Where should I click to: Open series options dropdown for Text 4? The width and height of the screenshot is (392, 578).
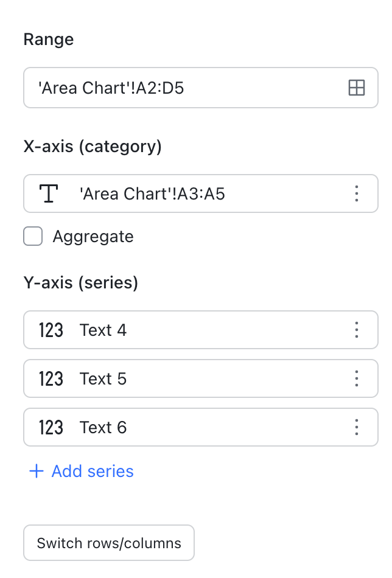[x=357, y=330]
